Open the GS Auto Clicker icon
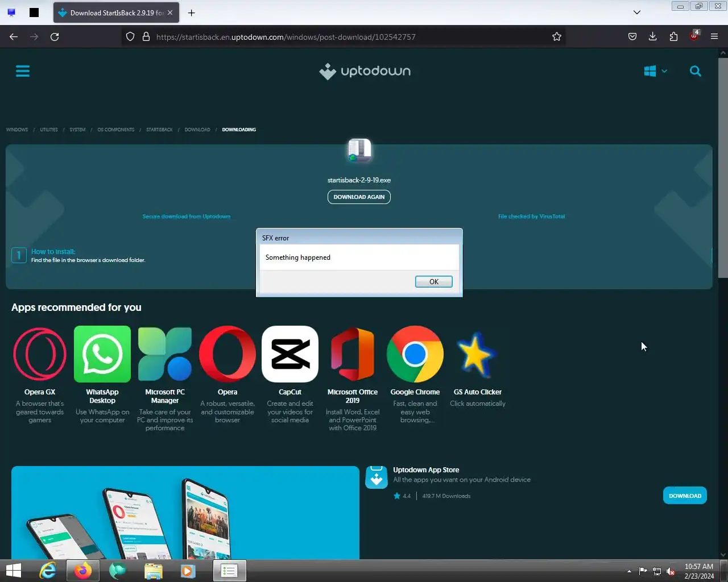Screen dimensions: 728x582 (x=477, y=355)
